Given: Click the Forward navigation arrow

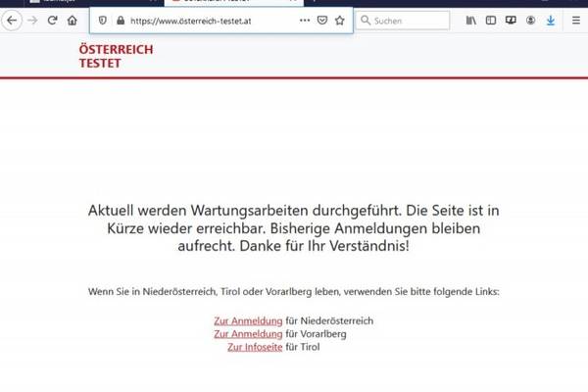Looking at the screenshot, I should [x=31, y=20].
